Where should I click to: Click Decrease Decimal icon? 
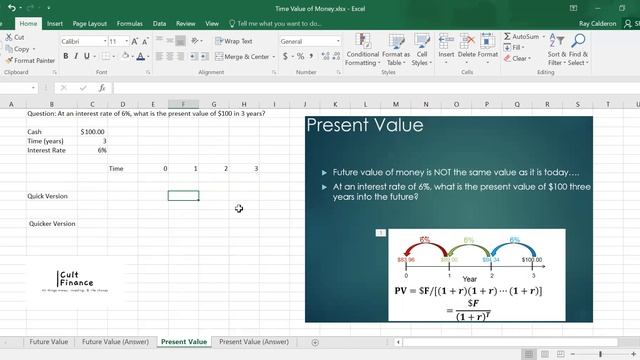(336, 56)
